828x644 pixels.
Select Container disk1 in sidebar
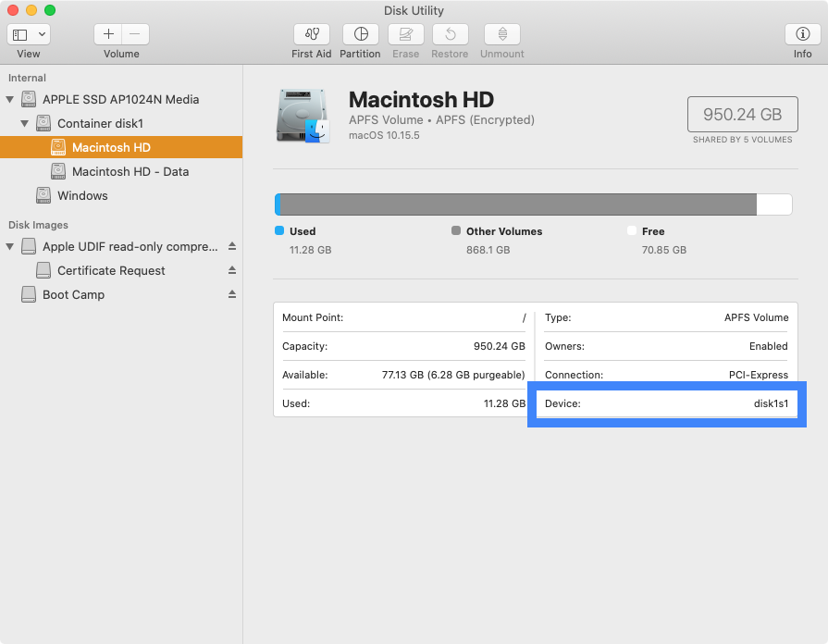tap(121, 124)
